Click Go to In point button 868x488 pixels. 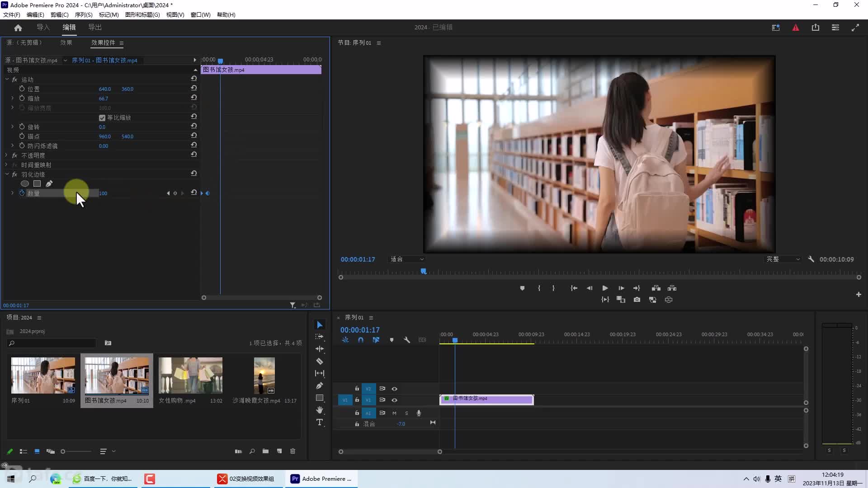574,288
